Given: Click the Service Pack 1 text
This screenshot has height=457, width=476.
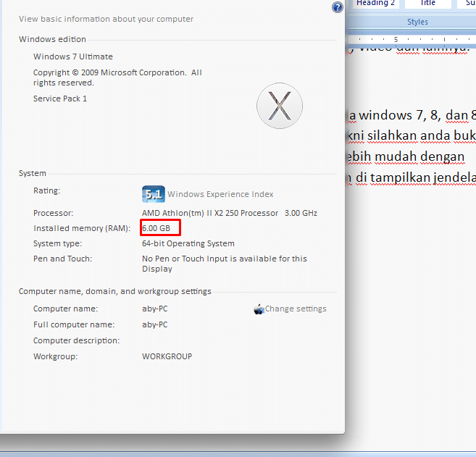Looking at the screenshot, I should pyautogui.click(x=60, y=98).
